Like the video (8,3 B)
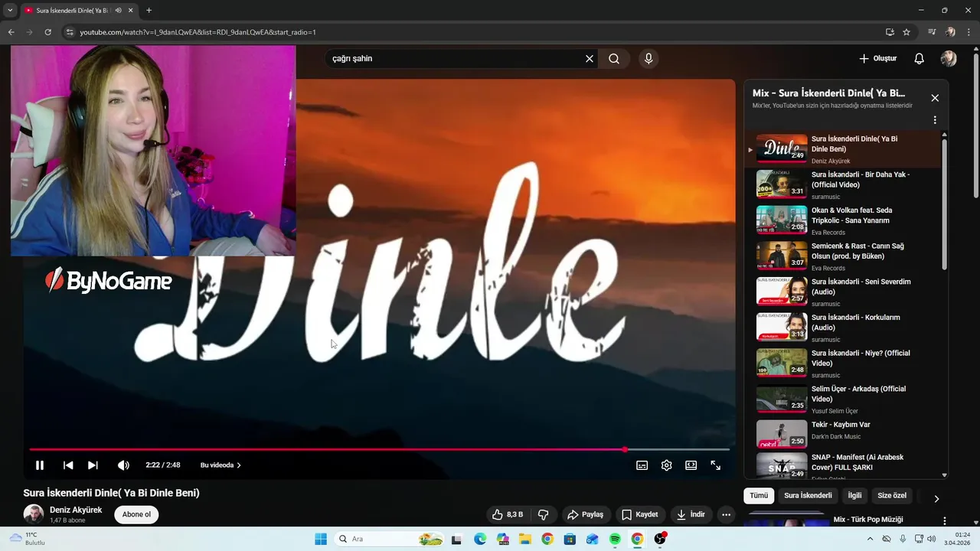This screenshot has width=980, height=551. 507,515
